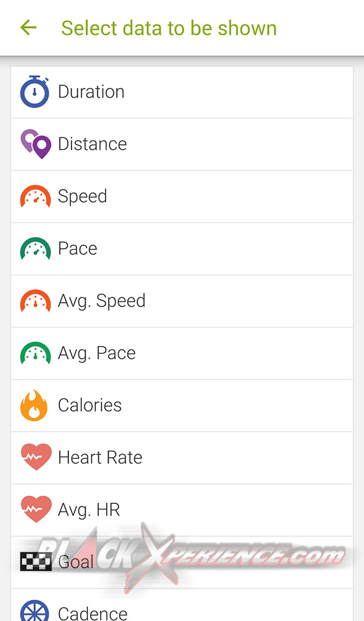Click the Duration stopwatch icon
364x621 pixels.
point(35,92)
